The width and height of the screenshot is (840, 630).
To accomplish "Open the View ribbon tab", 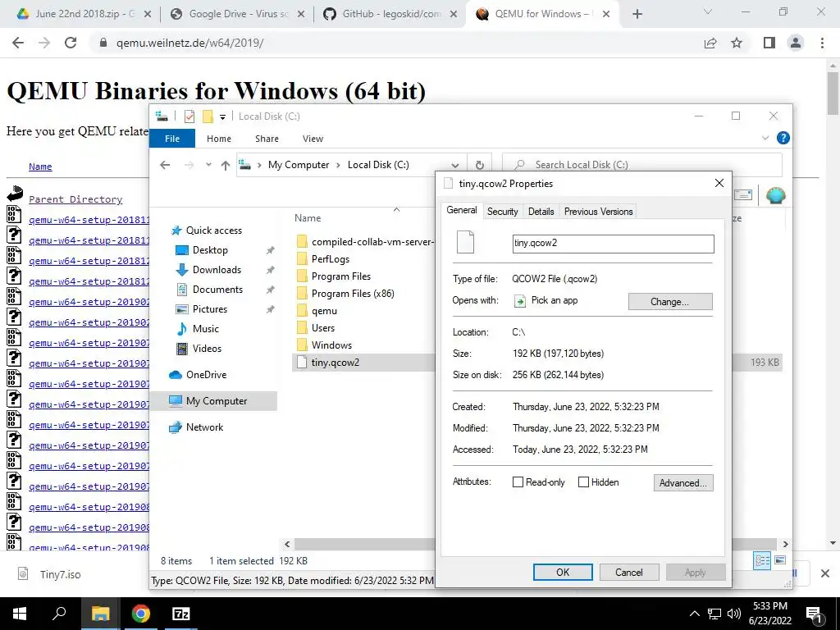I will 313,138.
